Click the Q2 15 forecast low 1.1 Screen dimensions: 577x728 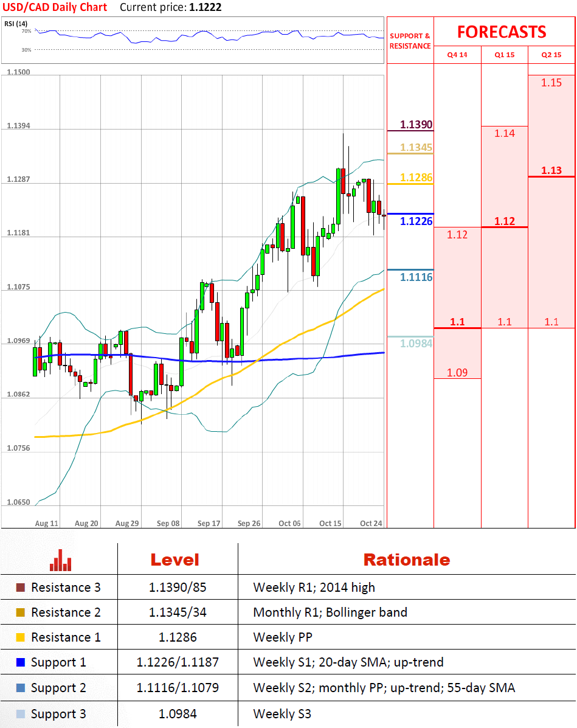(551, 322)
